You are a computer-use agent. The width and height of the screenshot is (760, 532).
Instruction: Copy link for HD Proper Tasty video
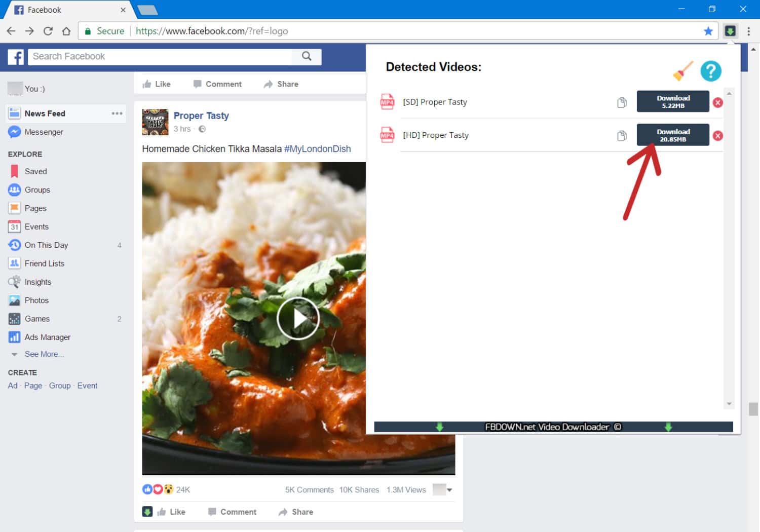click(622, 136)
